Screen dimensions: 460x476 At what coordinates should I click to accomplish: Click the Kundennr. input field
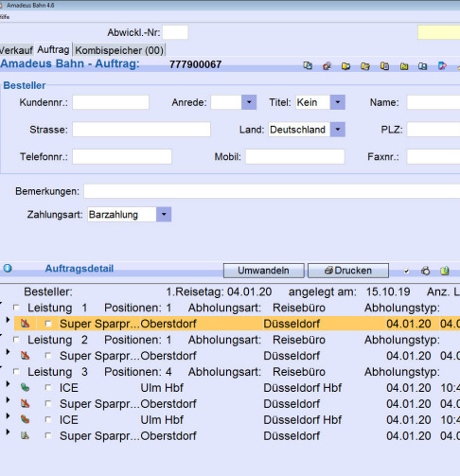pyautogui.click(x=111, y=102)
